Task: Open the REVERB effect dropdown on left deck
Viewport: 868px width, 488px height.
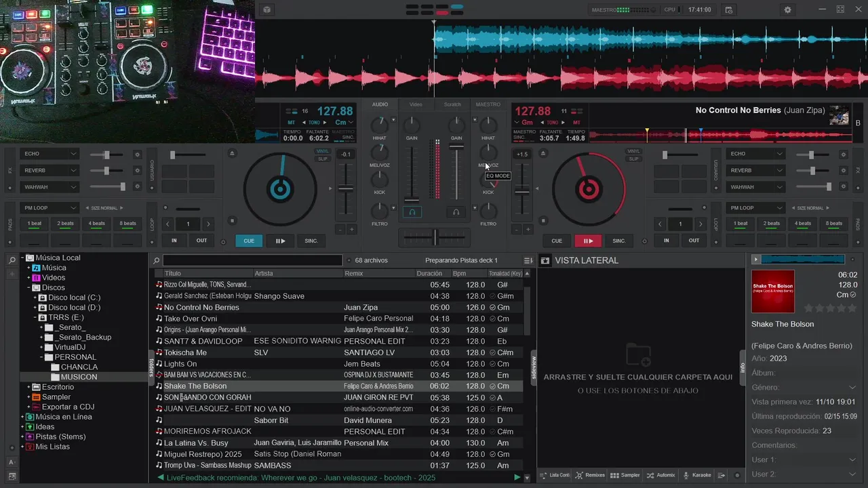Action: point(50,171)
